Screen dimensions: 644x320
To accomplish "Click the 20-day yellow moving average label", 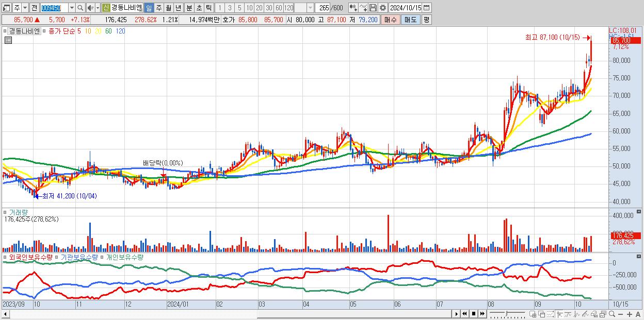I will click(98, 31).
